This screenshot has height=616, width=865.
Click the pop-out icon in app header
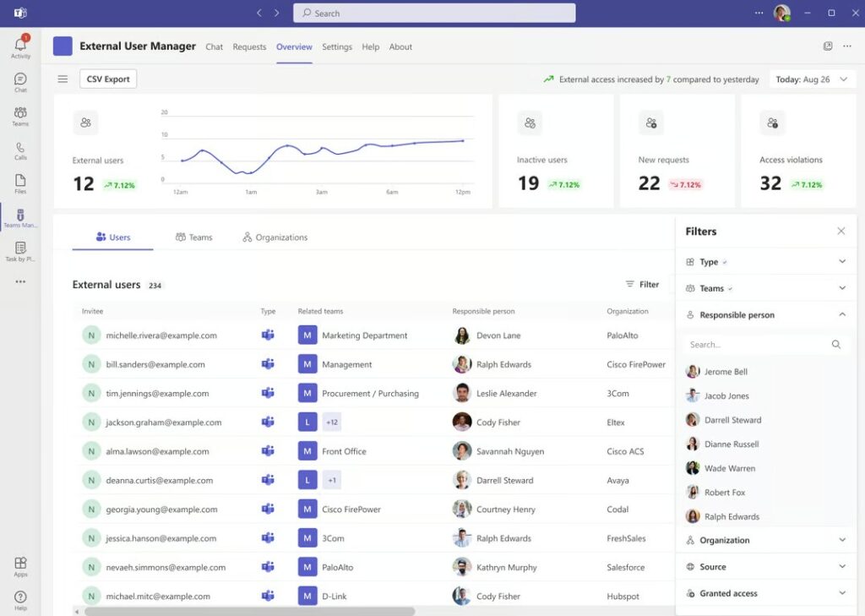pyautogui.click(x=828, y=46)
